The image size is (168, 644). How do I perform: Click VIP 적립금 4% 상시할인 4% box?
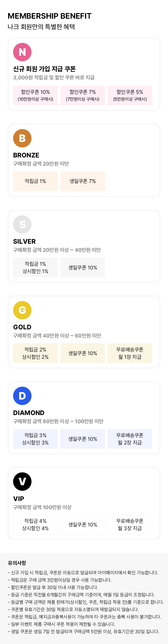35,524
